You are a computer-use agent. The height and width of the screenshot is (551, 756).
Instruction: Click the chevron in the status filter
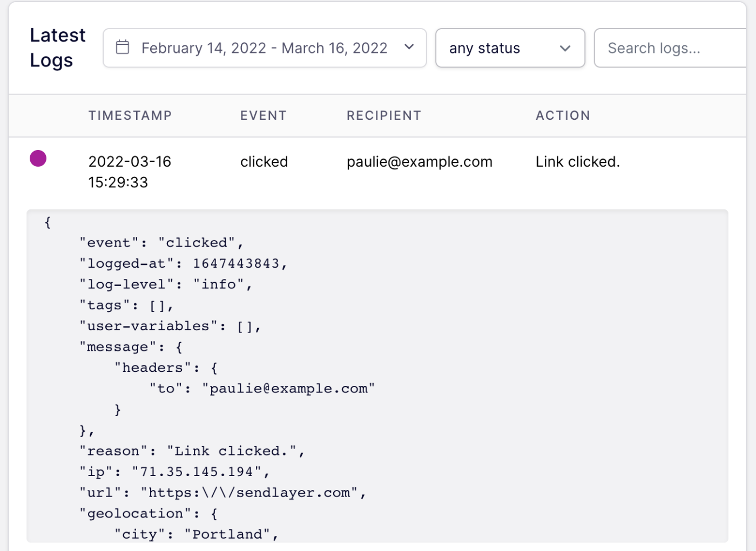(x=565, y=49)
